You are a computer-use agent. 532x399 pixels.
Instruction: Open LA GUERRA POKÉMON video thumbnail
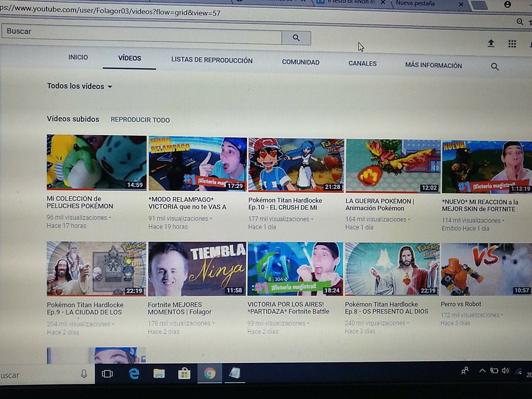tap(393, 166)
